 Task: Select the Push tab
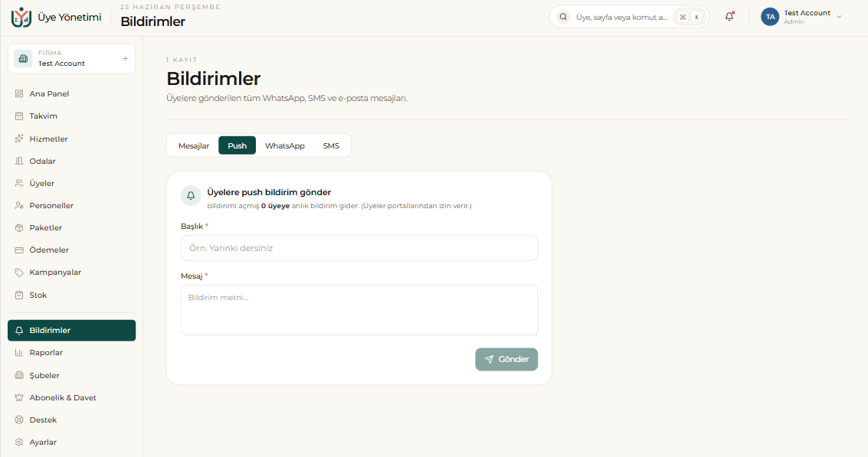[x=237, y=145]
